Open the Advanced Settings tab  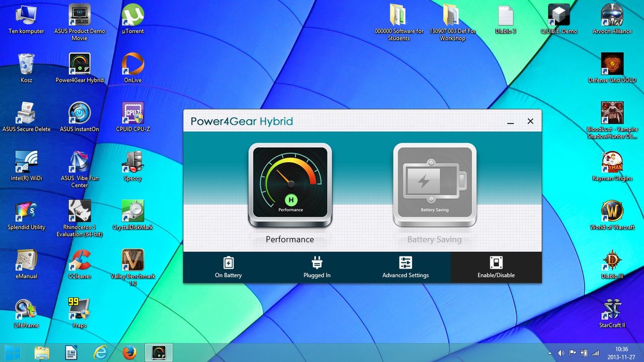pos(406,267)
